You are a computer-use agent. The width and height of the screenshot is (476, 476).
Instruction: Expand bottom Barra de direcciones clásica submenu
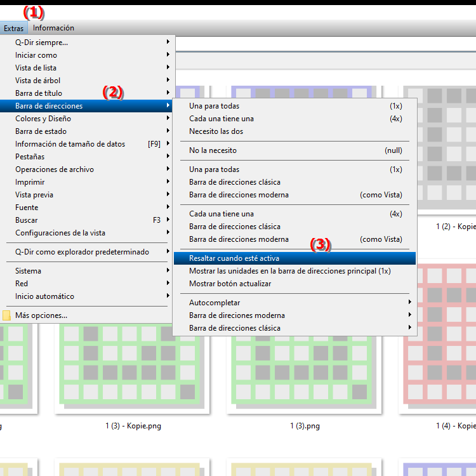[294, 329]
